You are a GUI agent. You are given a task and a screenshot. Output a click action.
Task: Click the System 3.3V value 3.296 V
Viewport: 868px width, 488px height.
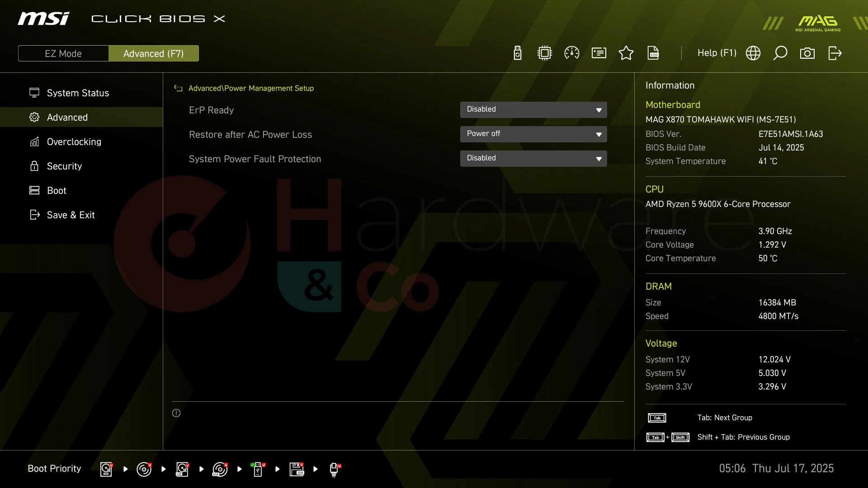tap(772, 387)
